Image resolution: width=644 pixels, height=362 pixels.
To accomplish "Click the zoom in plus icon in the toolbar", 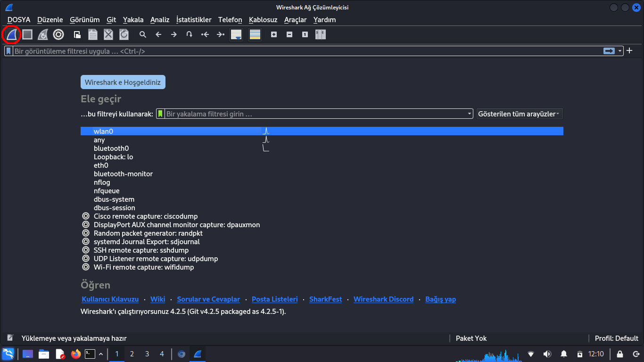I will 274,34.
